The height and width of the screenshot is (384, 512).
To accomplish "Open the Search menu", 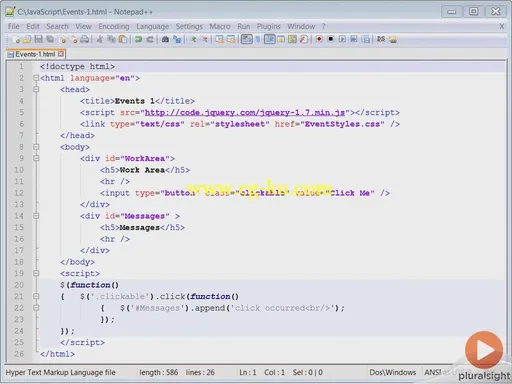I will 57,26.
